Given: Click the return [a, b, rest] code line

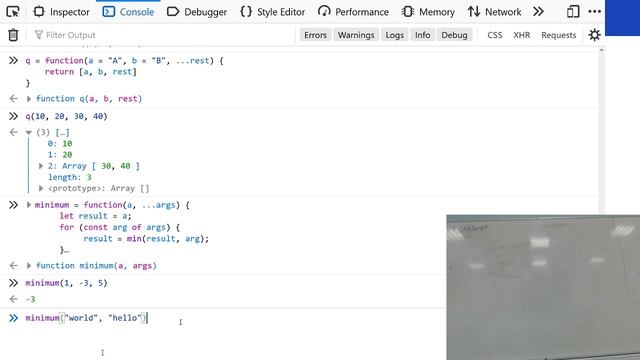Looking at the screenshot, I should pyautogui.click(x=91, y=72).
